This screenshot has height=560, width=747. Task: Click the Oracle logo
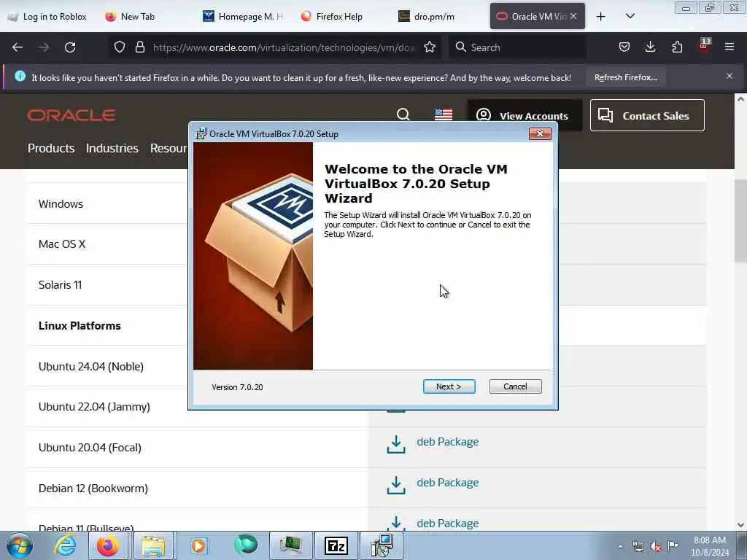point(71,115)
